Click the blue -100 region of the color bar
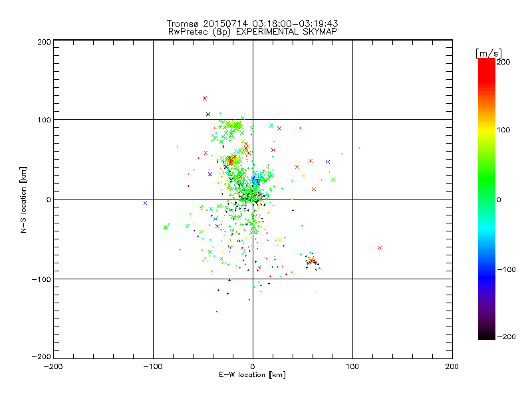 point(487,269)
